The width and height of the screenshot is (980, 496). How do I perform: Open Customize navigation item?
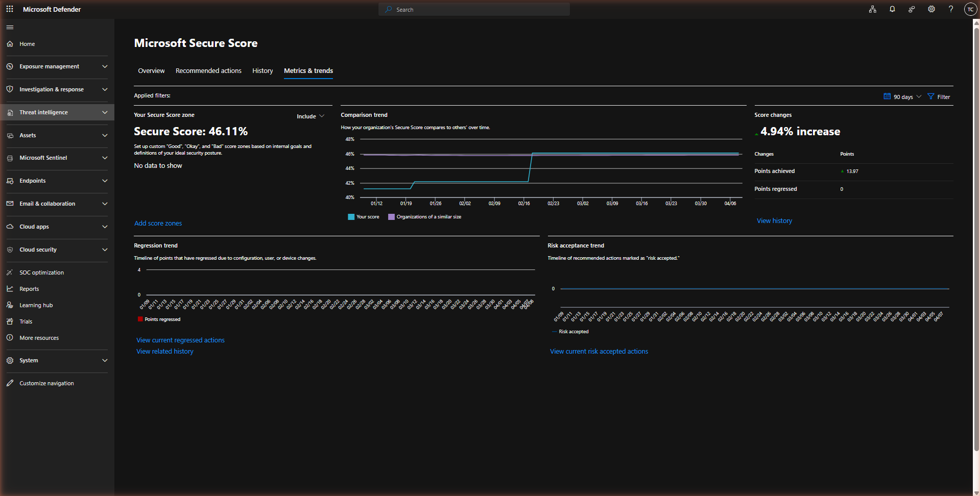(x=57, y=383)
